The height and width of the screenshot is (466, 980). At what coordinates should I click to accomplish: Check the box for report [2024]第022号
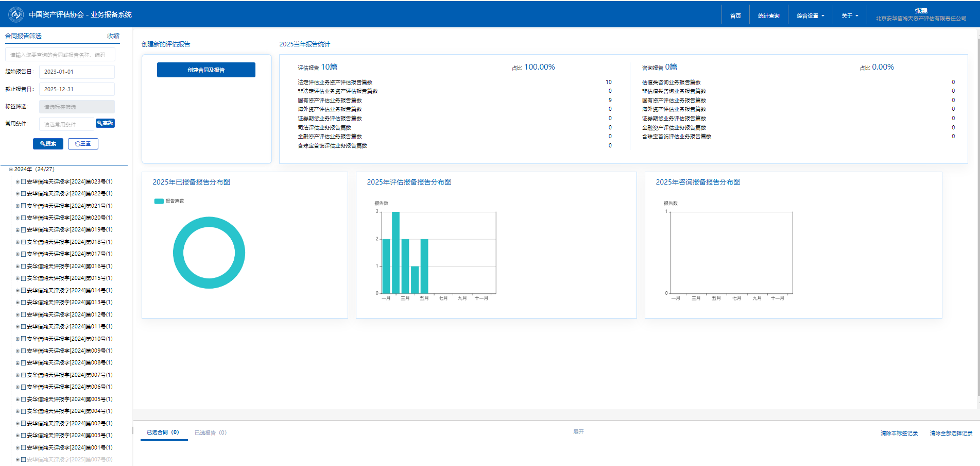tap(23, 194)
